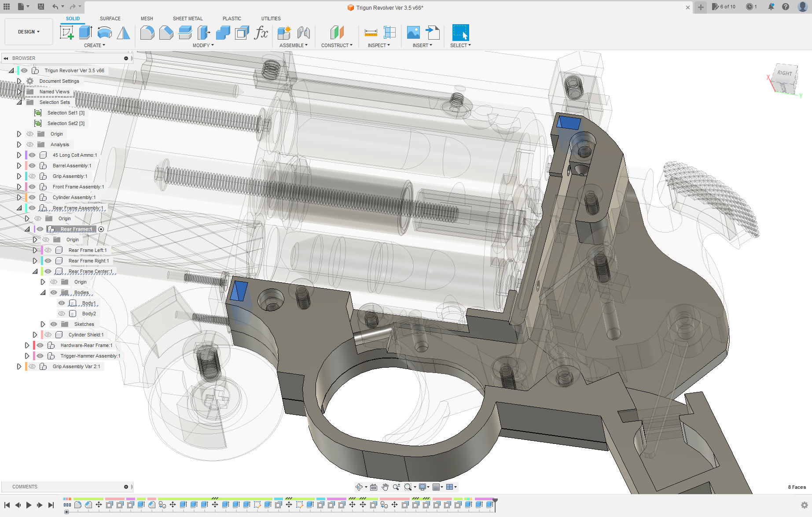Collapse the Rear Frame Center:1 node
This screenshot has height=517, width=812.
(35, 271)
